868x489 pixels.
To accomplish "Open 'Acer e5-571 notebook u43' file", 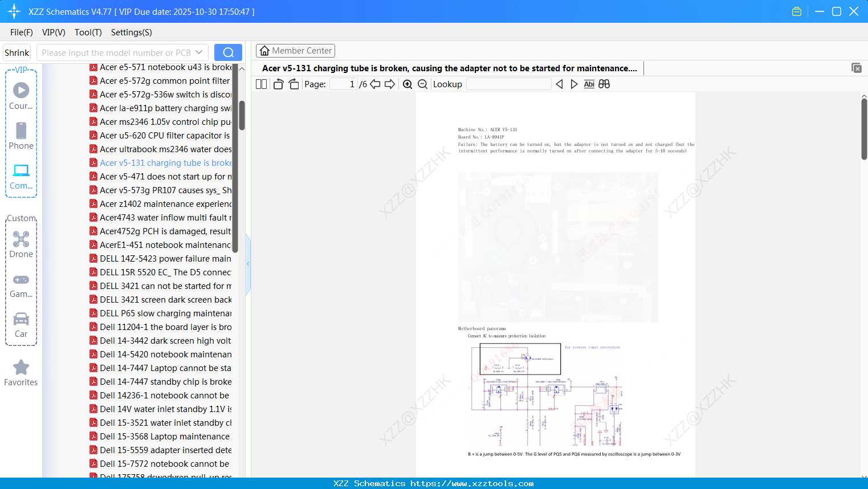I will 161,67.
